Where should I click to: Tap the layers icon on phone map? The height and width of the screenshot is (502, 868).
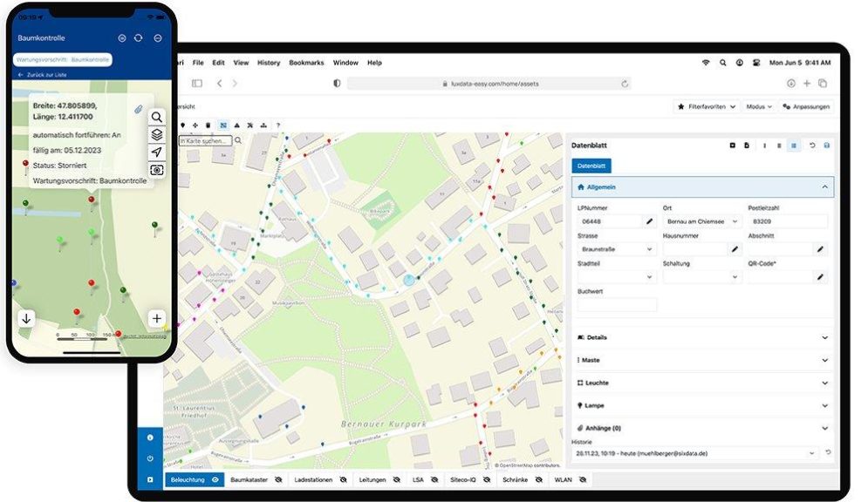pyautogui.click(x=156, y=134)
